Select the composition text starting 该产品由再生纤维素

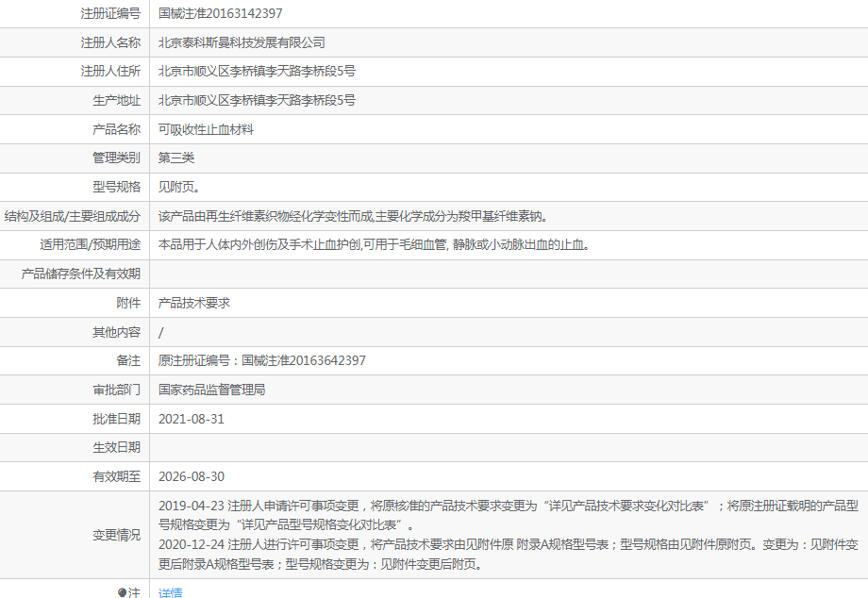[353, 216]
